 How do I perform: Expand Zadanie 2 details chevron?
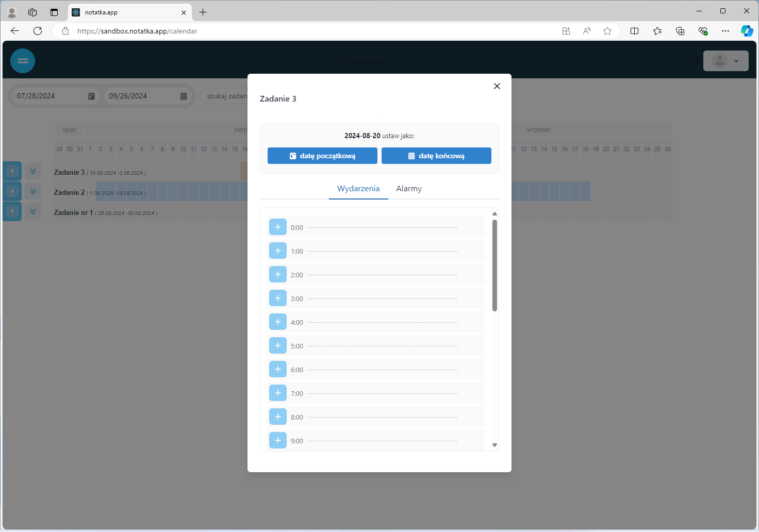point(33,191)
